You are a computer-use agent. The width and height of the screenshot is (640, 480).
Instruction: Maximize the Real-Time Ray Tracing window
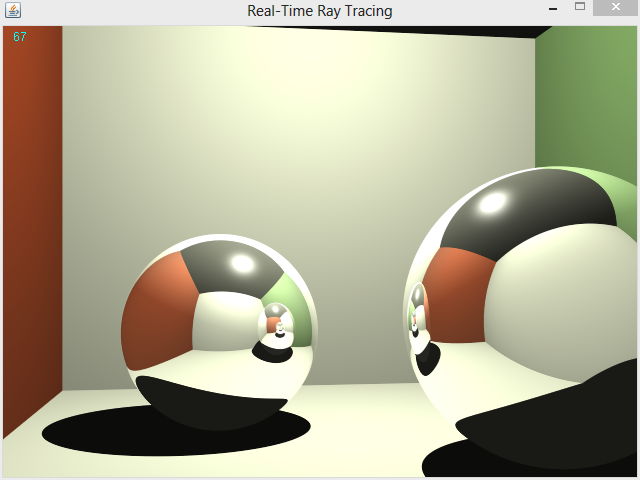click(x=580, y=7)
